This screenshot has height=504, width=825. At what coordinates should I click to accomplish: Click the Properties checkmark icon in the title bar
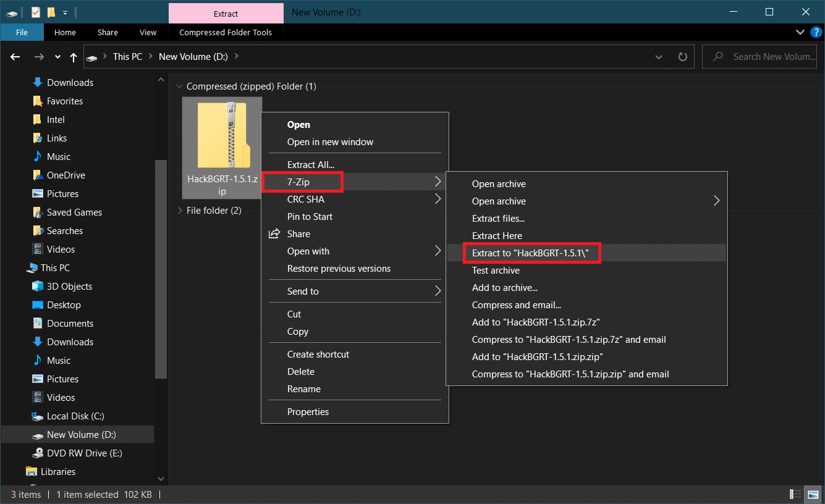(36, 12)
